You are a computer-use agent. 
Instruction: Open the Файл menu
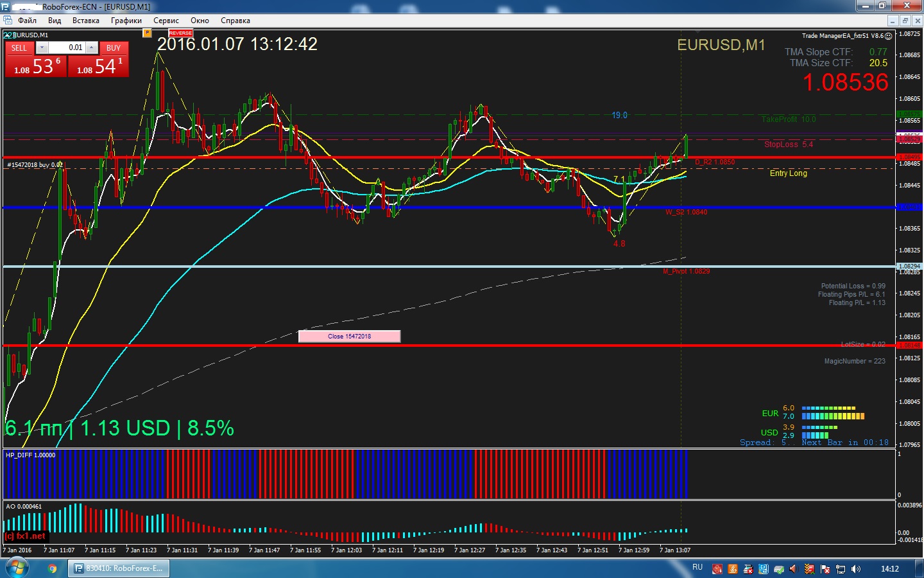(27, 21)
